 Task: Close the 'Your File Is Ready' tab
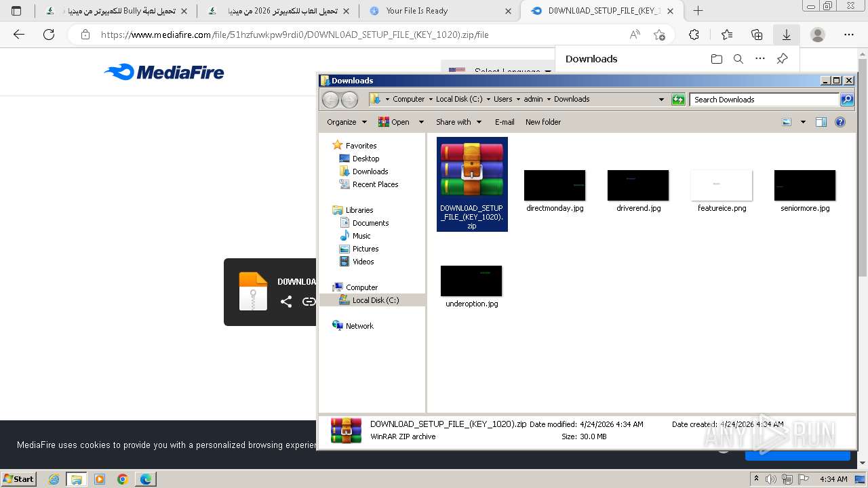[509, 11]
